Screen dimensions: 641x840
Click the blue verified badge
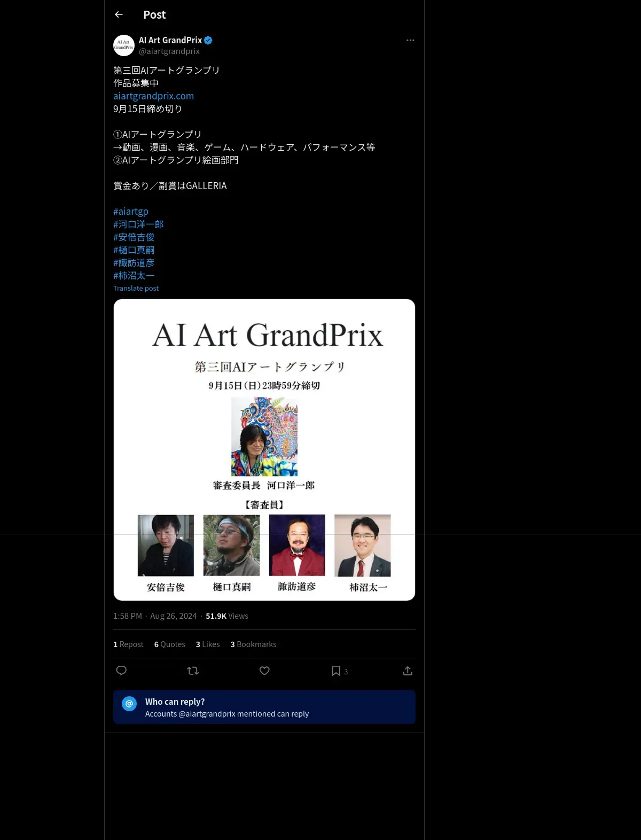pyautogui.click(x=208, y=40)
